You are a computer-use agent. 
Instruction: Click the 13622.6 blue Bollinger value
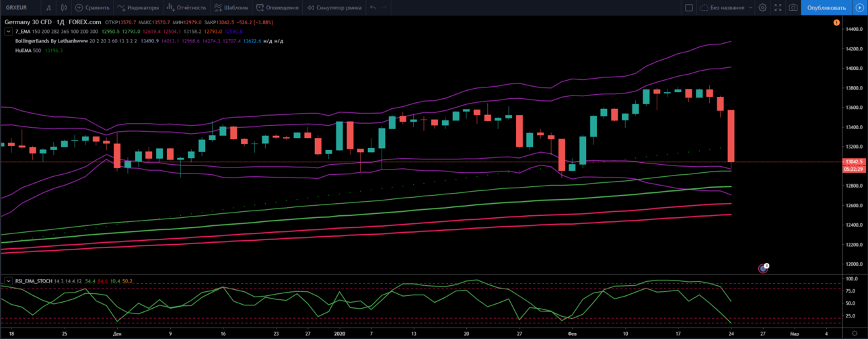(252, 40)
